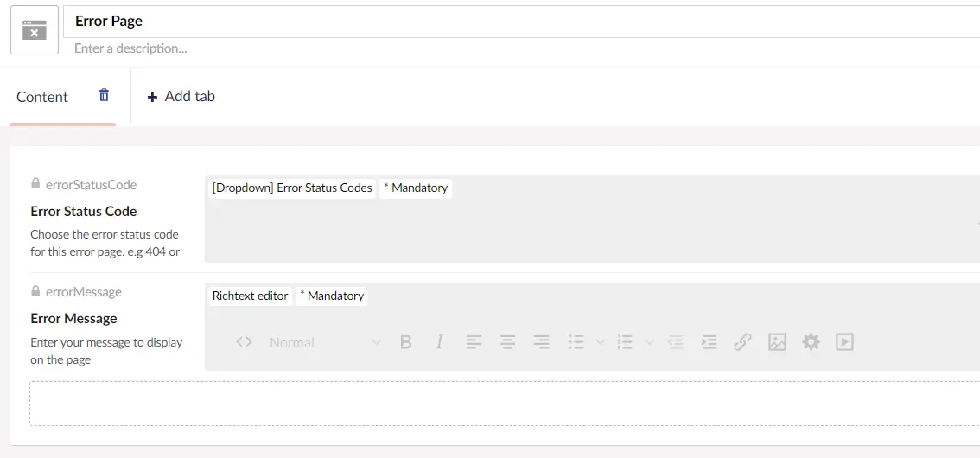Increase indent in richtext editor
Image resolution: width=980 pixels, height=458 pixels.
click(709, 342)
